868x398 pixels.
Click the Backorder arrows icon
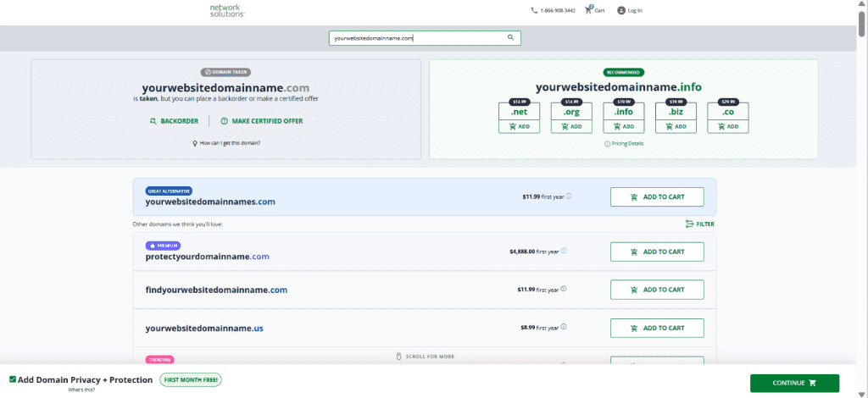[x=153, y=121]
